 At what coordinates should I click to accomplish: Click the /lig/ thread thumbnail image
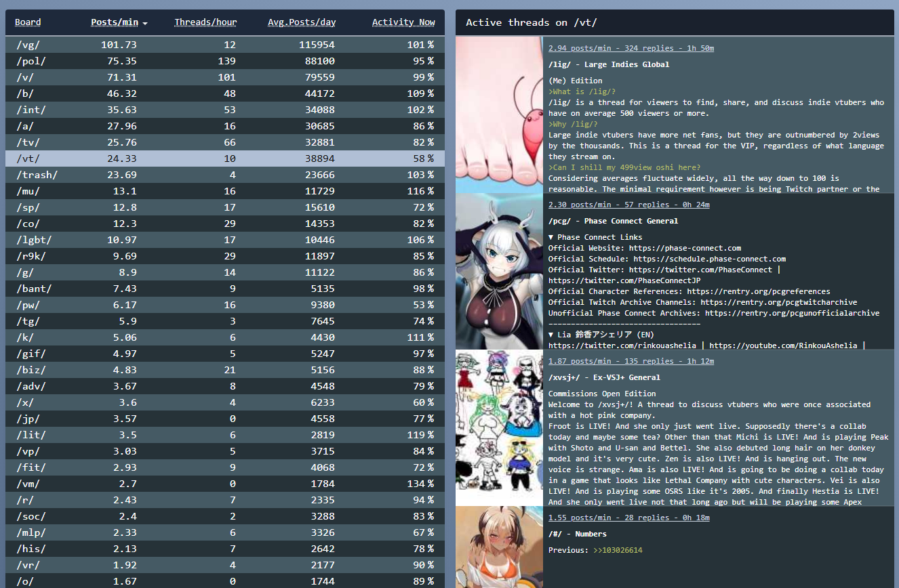(499, 115)
